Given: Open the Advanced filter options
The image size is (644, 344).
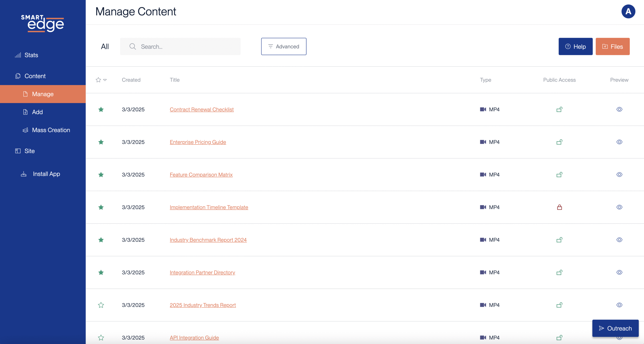Looking at the screenshot, I should click(284, 47).
